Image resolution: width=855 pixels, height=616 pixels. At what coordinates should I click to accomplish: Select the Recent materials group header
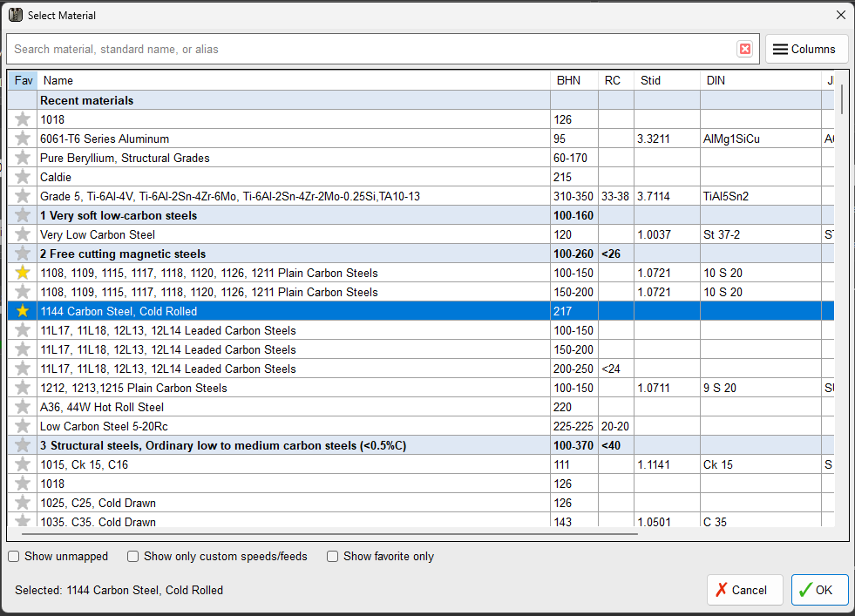click(420, 100)
